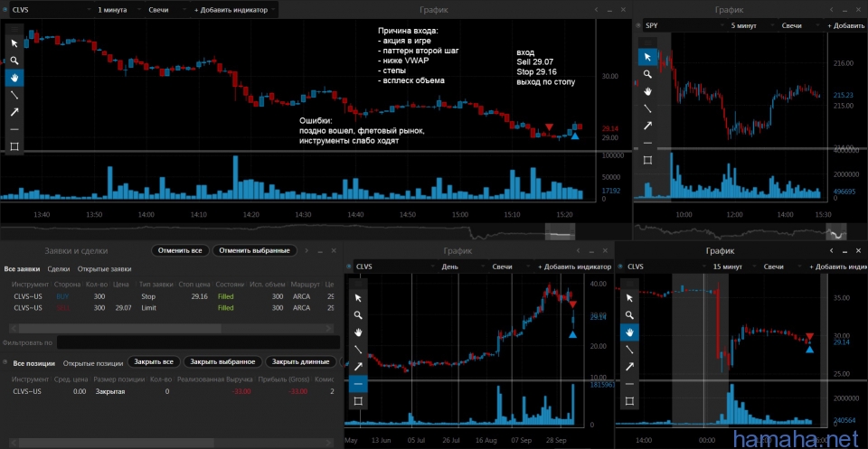Select rectangle tool in CLVS 1-minute chart
This screenshot has height=449, width=868.
point(14,146)
